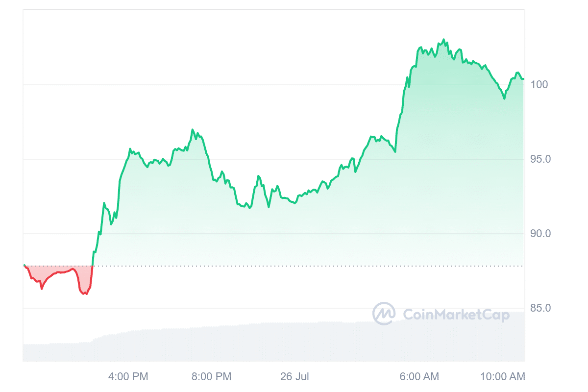Click the right end of the green price line

tap(523, 78)
